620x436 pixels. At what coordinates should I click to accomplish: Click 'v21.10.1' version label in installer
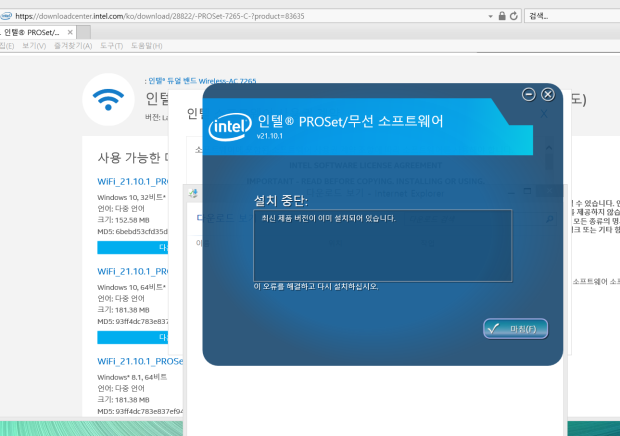pos(270,136)
